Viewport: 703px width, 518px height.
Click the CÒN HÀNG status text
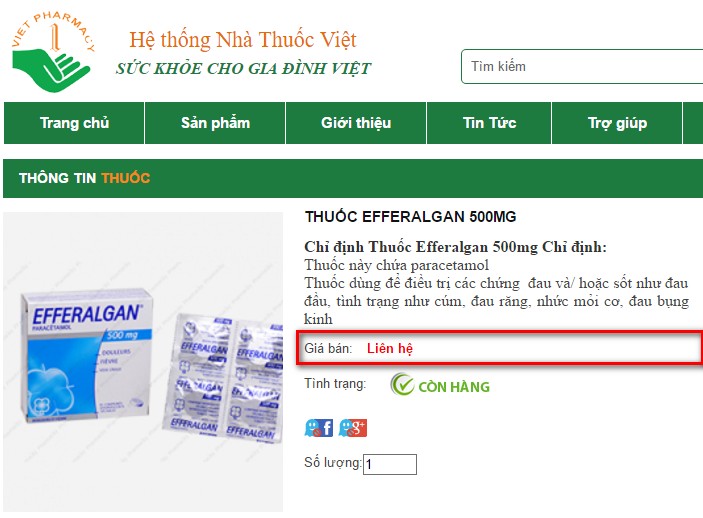pos(454,387)
